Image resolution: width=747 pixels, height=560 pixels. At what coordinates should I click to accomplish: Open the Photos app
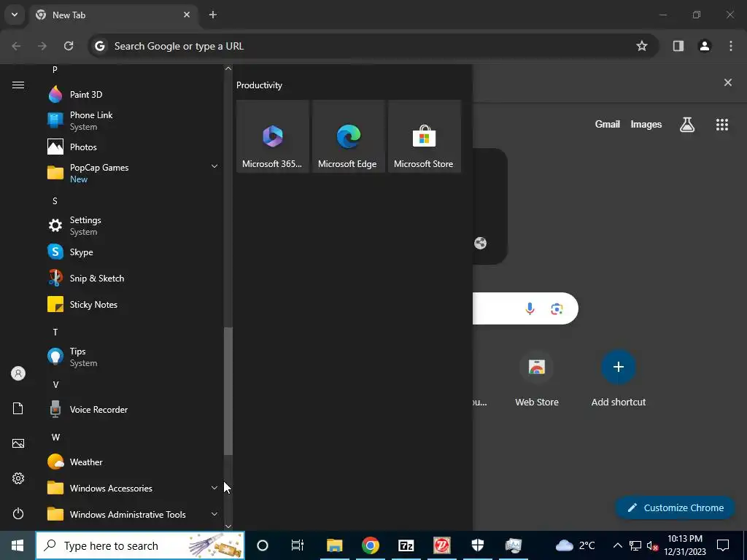pyautogui.click(x=133, y=147)
